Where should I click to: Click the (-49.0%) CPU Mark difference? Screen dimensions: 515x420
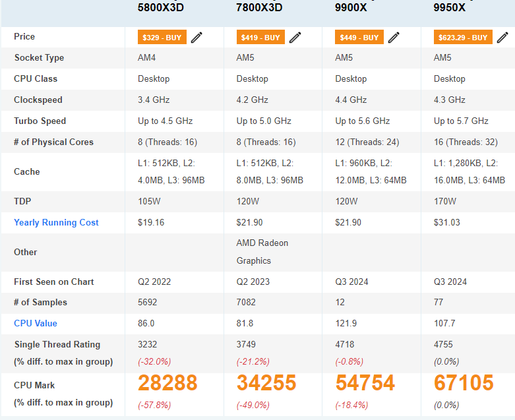[x=253, y=405]
